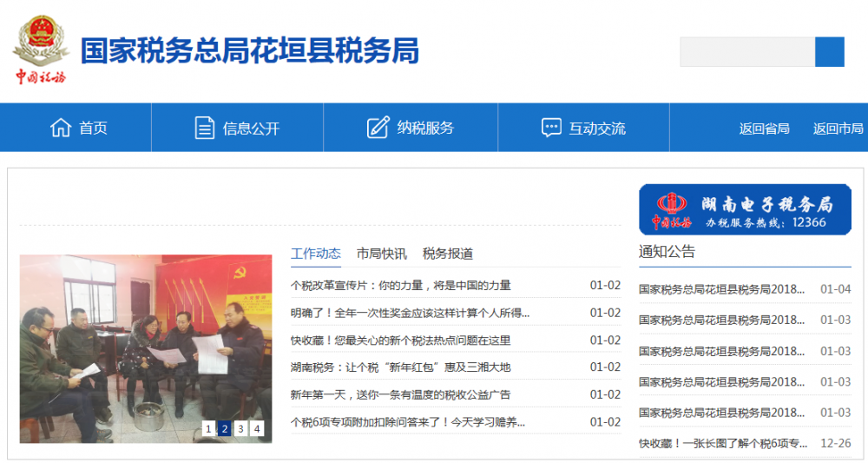This screenshot has height=463, width=868.
Task: Switch to carousel slide 3
Action: click(240, 428)
